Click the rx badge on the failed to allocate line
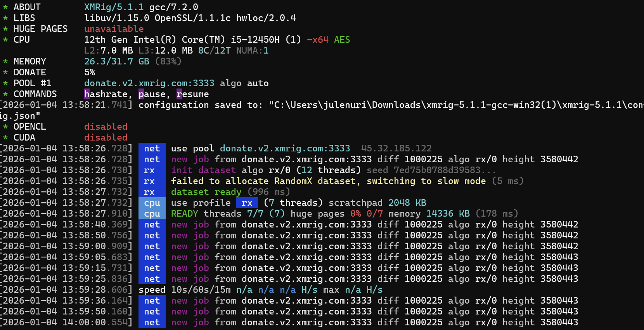 (149, 181)
